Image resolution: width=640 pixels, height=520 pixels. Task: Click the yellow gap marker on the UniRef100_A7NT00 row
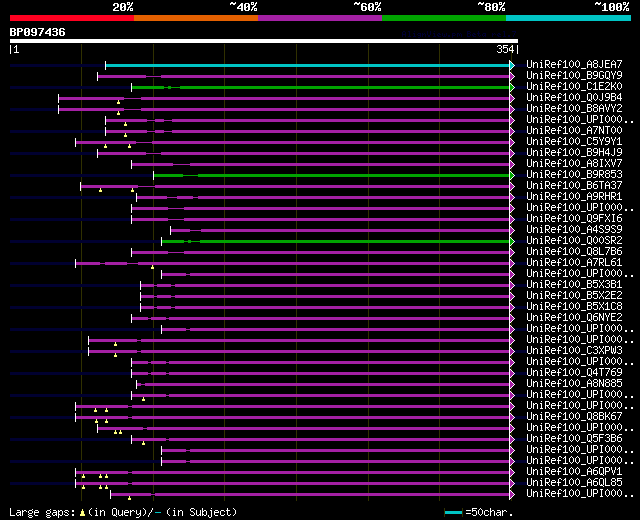pyautogui.click(x=125, y=135)
